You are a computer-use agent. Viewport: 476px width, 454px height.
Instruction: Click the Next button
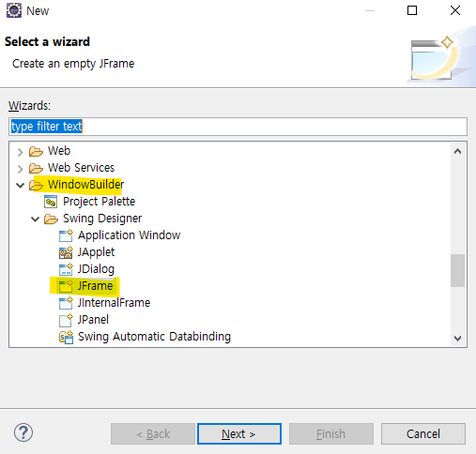click(x=239, y=433)
